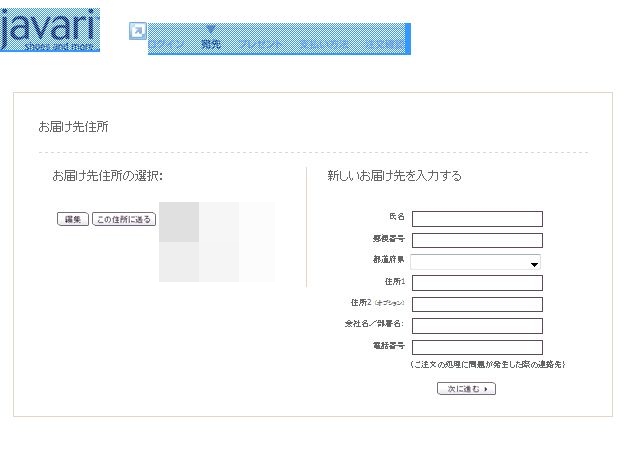
Task: Focus the 氏名 input field
Action: (477, 219)
